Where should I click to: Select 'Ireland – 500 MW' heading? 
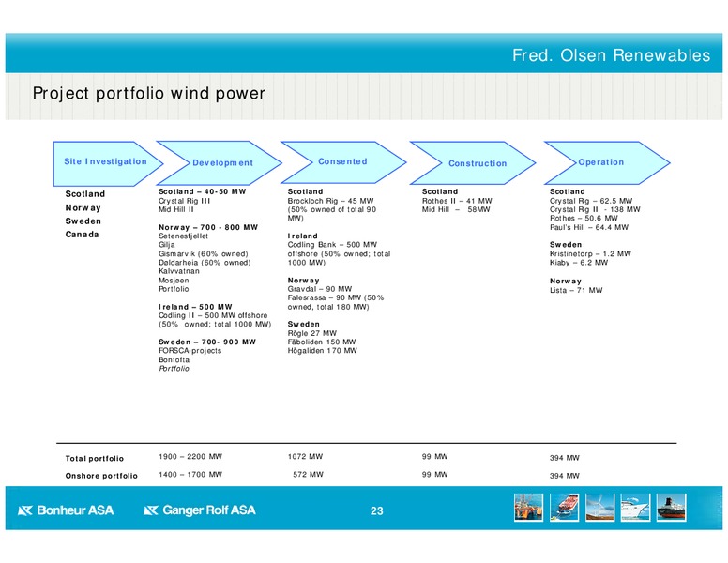click(x=195, y=307)
